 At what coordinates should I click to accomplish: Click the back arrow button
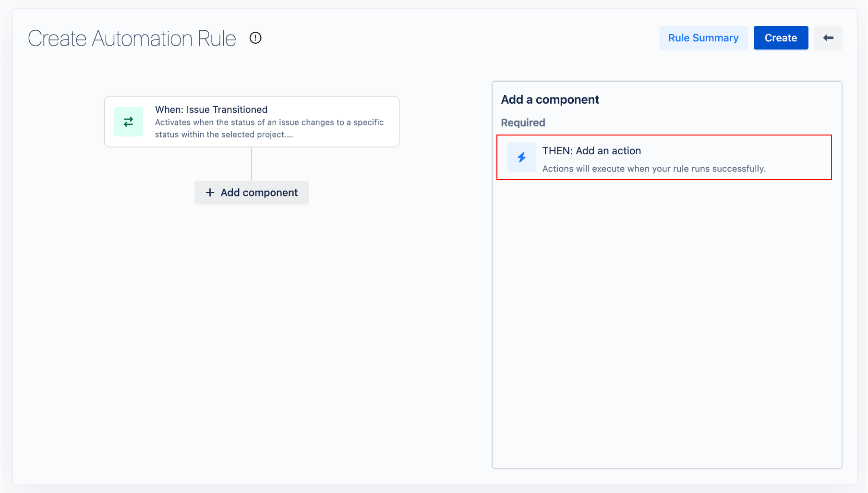[x=828, y=38]
